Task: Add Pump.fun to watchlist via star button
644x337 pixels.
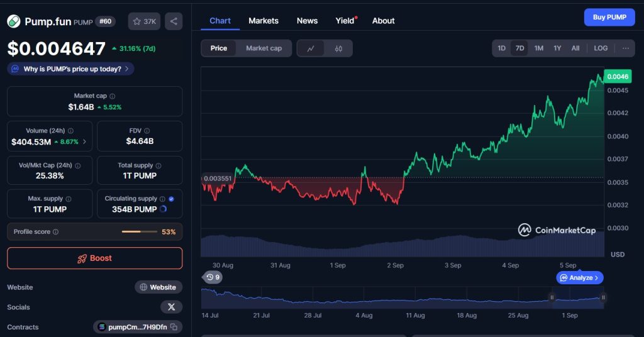Action: (x=143, y=21)
